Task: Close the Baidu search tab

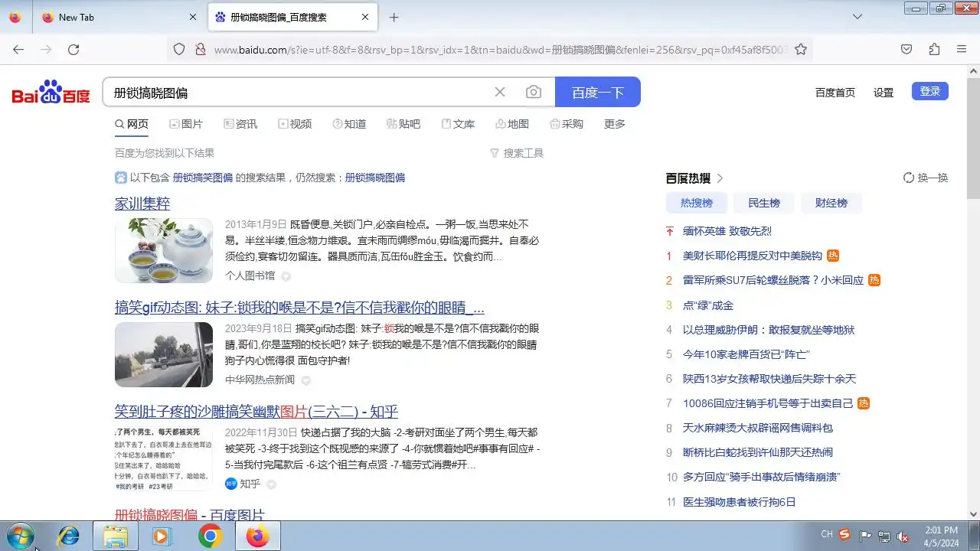Action: click(x=365, y=17)
